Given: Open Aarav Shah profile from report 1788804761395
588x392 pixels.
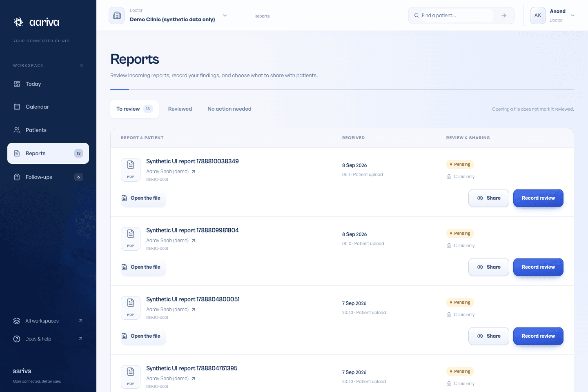Looking at the screenshot, I should [x=171, y=379].
